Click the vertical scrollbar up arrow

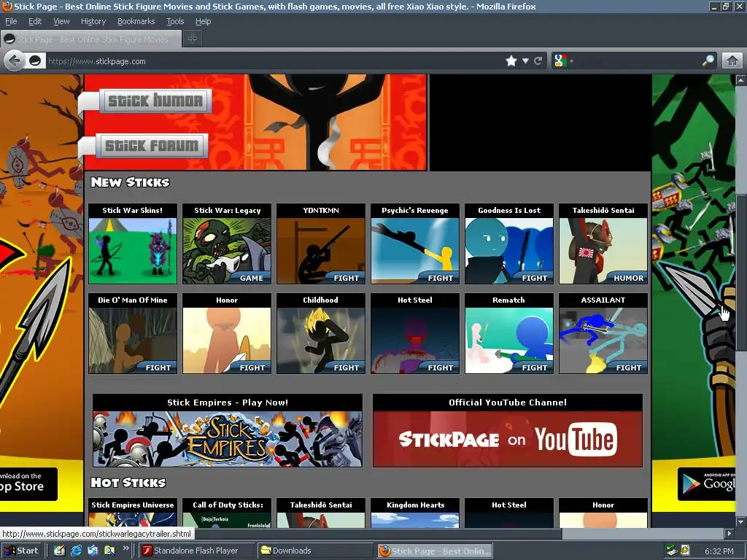(741, 80)
